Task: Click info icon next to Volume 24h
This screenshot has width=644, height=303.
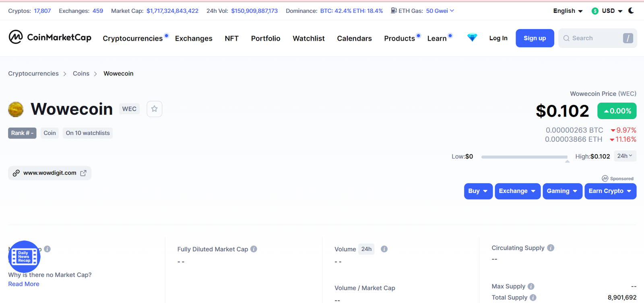Action: (384, 249)
